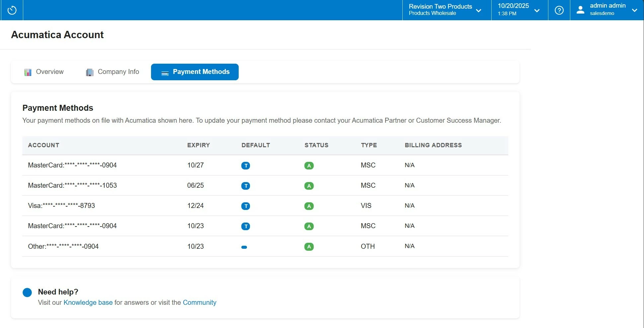644x328 pixels.
Task: Click default T badge for Visa 8793
Action: click(246, 206)
